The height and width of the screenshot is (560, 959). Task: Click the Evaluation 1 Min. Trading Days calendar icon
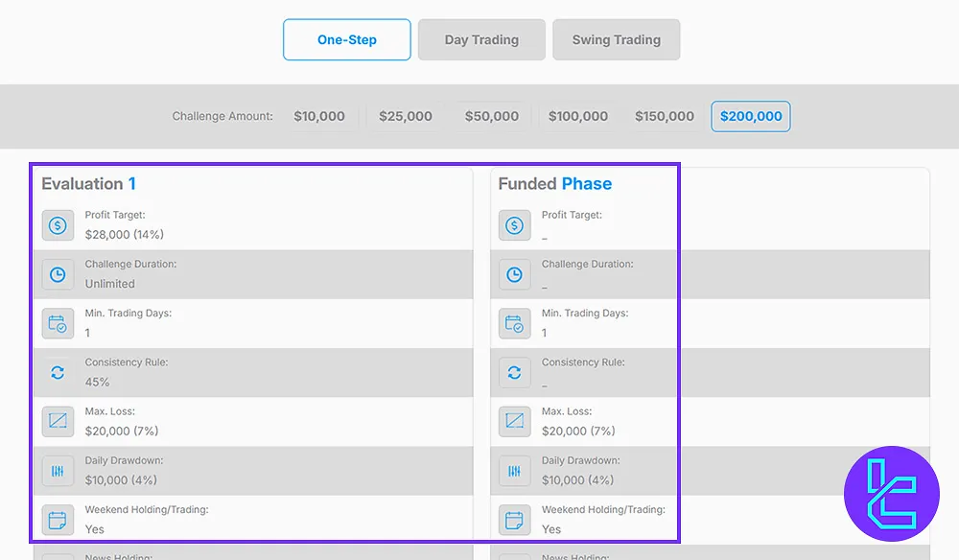[x=58, y=323]
